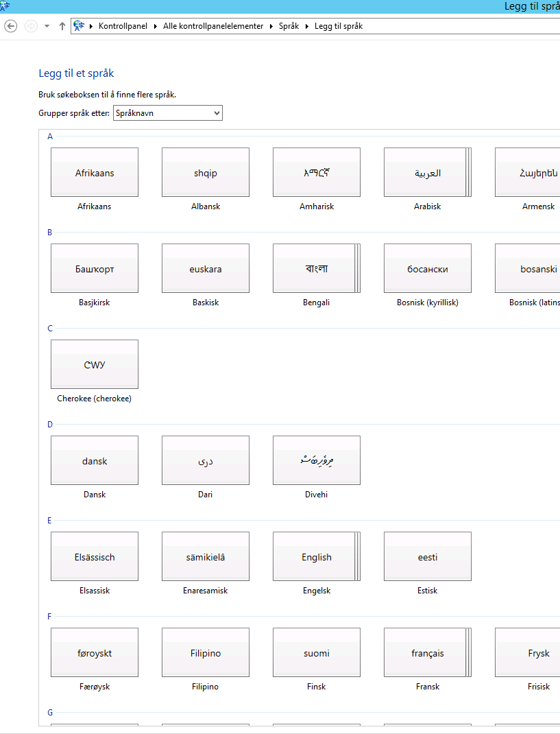560x734 pixels.
Task: Select the Engelsk (English) tile
Action: pyautogui.click(x=317, y=556)
